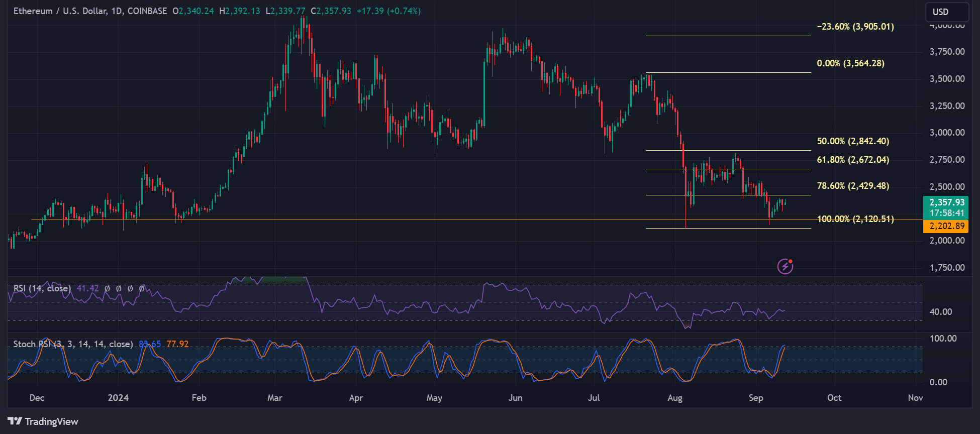Click the RSI value 41.42

(88, 288)
